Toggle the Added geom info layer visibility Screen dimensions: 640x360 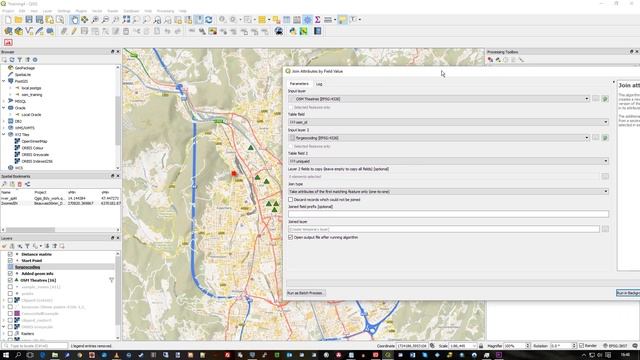tap(10, 273)
